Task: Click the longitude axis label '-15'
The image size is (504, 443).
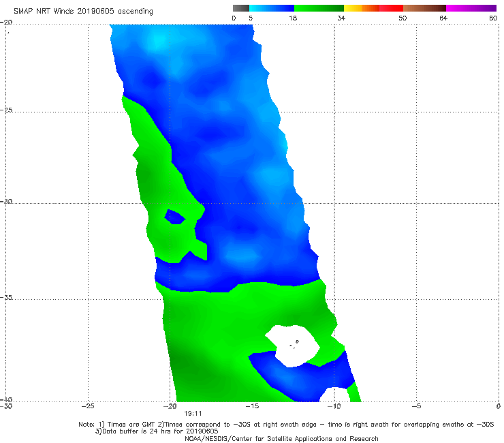Action: pos(252,406)
